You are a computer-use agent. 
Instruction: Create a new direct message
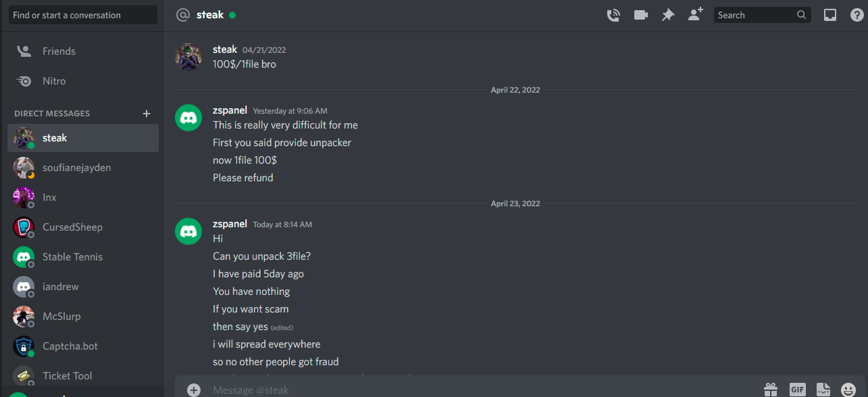tap(147, 114)
